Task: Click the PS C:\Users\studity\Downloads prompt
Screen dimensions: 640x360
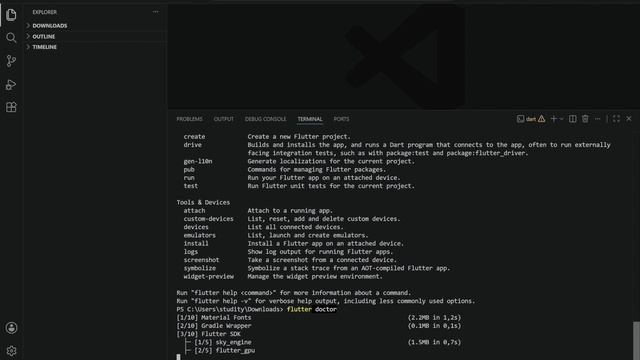Action: click(230, 309)
